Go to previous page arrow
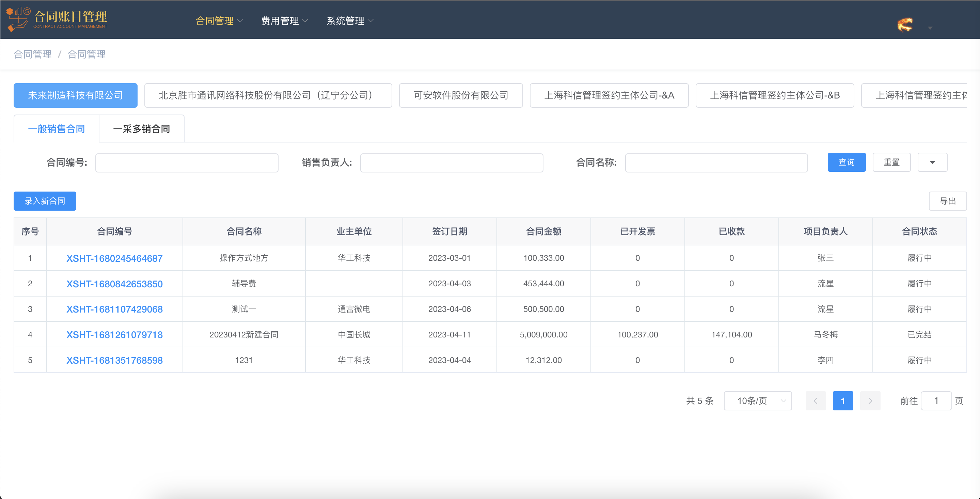The height and width of the screenshot is (499, 980). pos(816,401)
